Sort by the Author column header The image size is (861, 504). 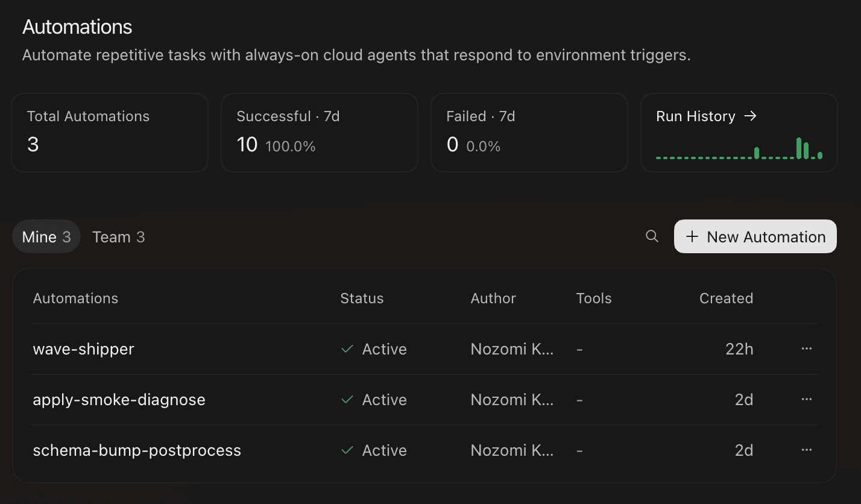[x=493, y=298]
